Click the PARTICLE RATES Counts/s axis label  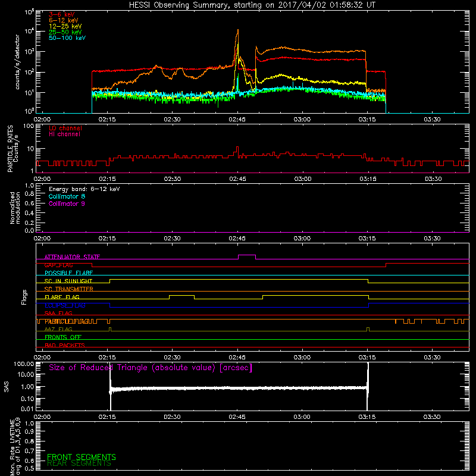click(x=13, y=148)
